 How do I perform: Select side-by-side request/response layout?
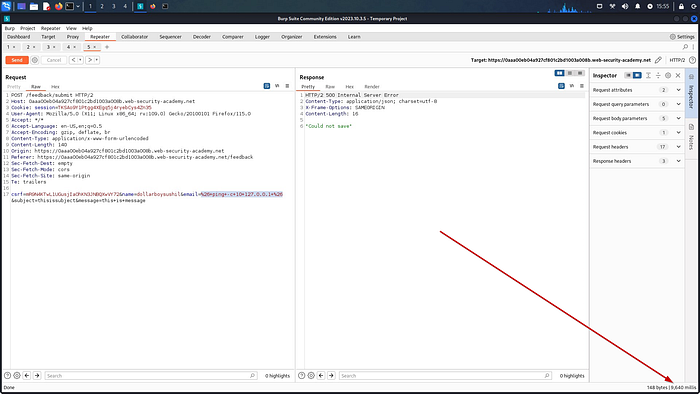coord(559,73)
